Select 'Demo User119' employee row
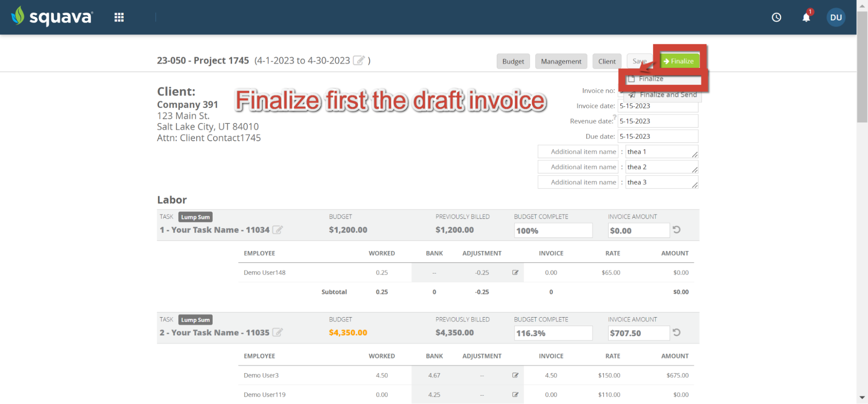The image size is (868, 404). coord(466,394)
